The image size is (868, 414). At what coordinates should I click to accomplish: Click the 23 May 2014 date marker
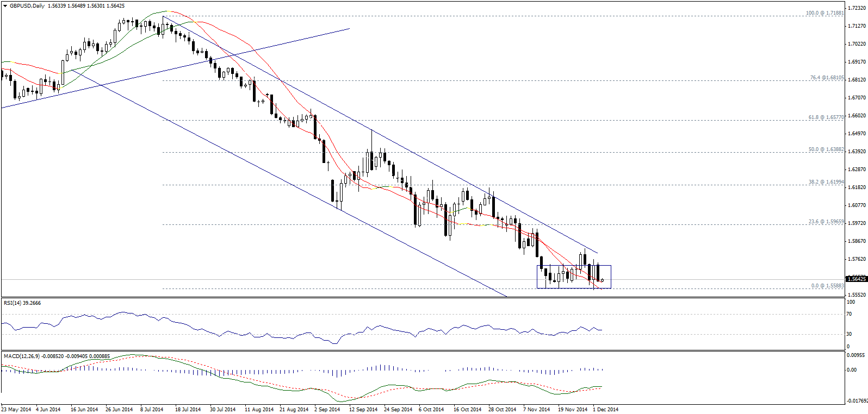(x=16, y=409)
